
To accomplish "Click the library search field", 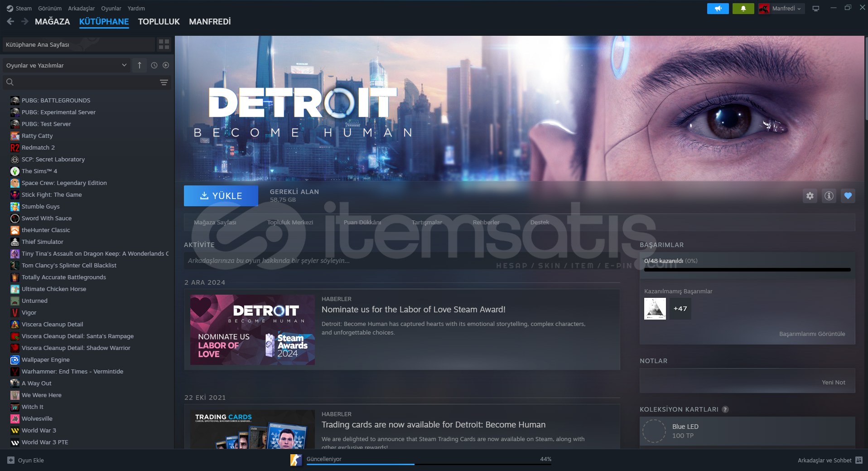I will coord(86,82).
